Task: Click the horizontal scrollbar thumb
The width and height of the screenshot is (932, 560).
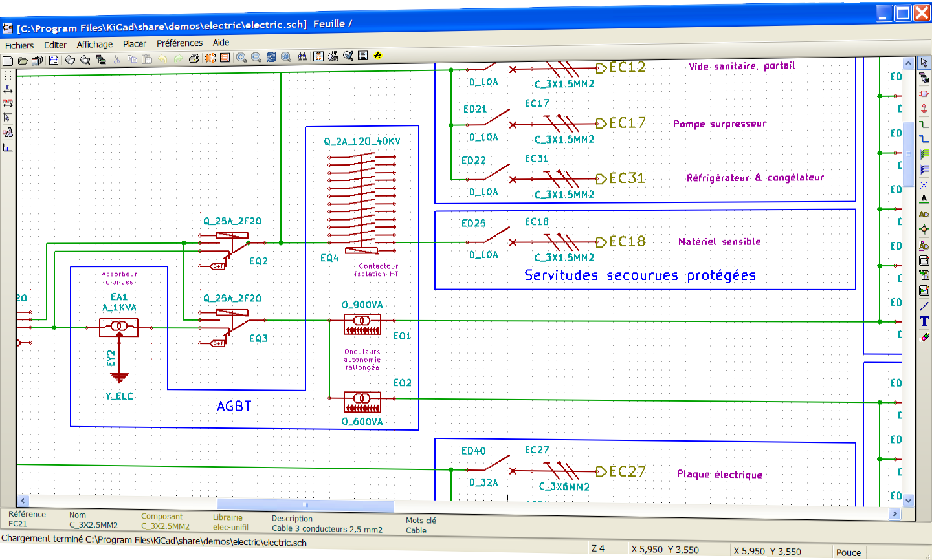Action: coord(305,505)
